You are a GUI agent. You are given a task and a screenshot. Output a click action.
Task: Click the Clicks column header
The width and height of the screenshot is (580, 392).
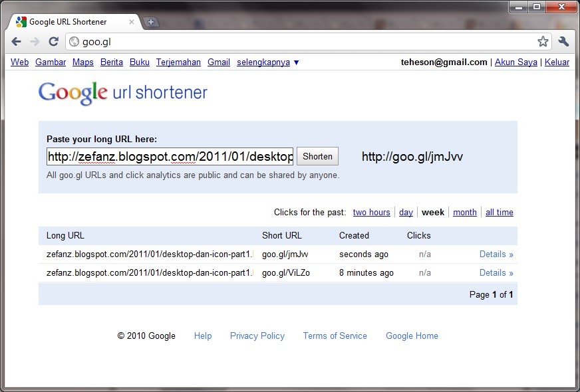click(x=419, y=235)
